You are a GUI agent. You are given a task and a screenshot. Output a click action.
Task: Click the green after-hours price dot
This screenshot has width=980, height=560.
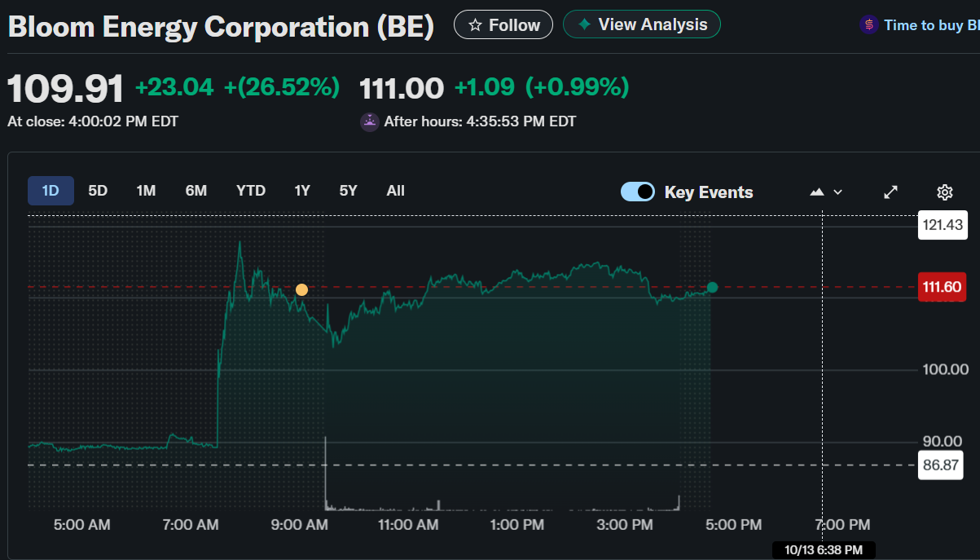pyautogui.click(x=713, y=287)
